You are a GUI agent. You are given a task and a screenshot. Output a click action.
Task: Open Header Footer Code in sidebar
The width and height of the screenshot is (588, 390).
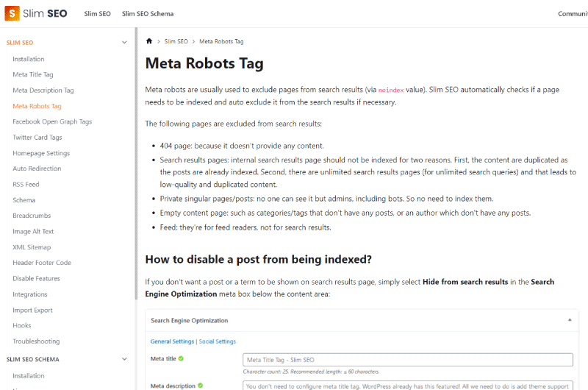(42, 263)
